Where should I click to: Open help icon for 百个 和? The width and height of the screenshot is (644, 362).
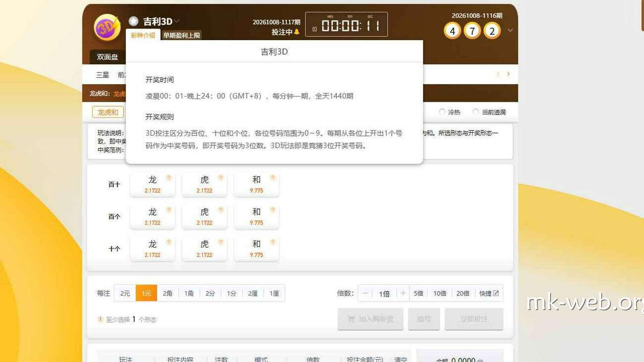click(x=272, y=210)
